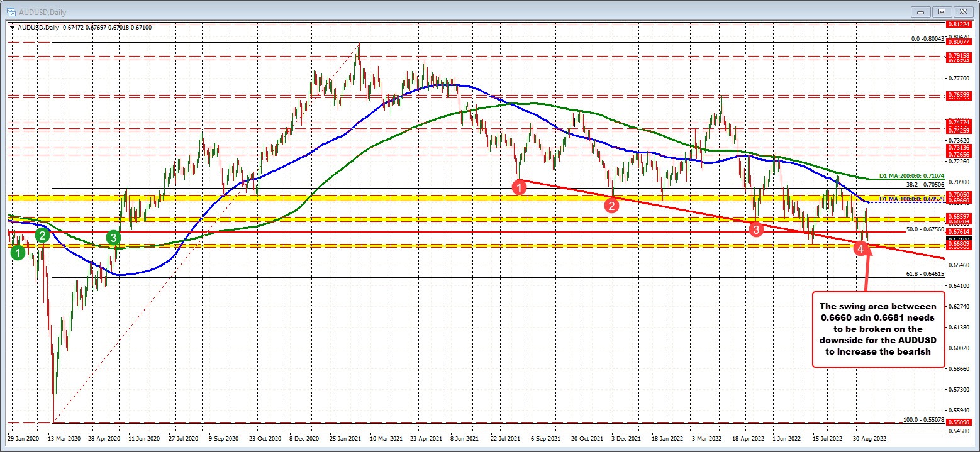Click the 50.0 Fibonacci level label

(925, 229)
